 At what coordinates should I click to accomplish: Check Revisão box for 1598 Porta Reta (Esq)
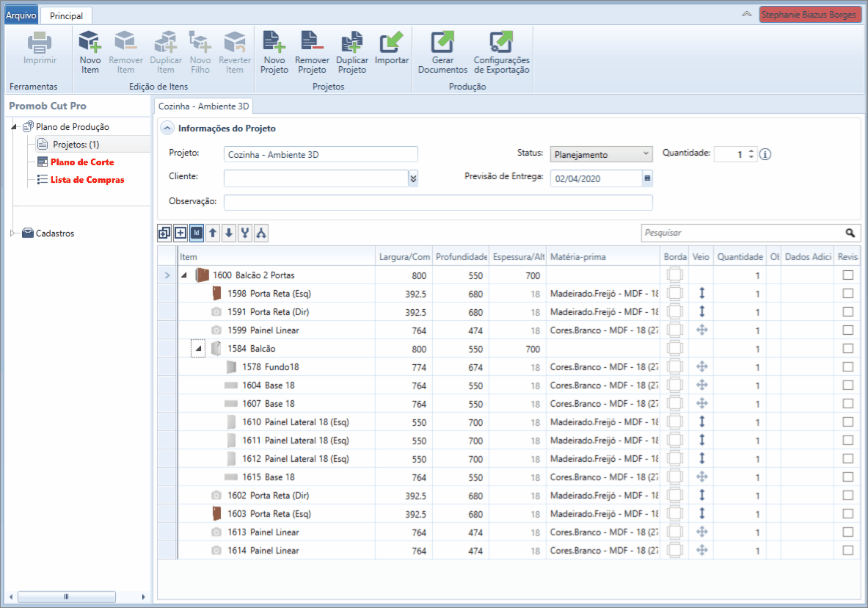click(847, 293)
